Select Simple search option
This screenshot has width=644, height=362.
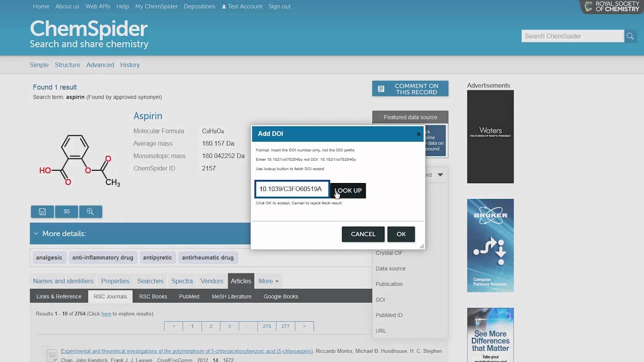39,65
